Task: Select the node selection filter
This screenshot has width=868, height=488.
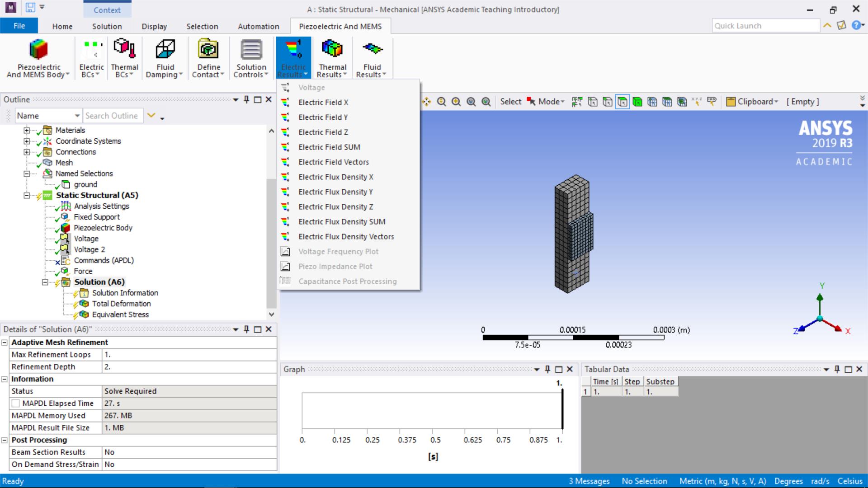Action: (x=652, y=102)
